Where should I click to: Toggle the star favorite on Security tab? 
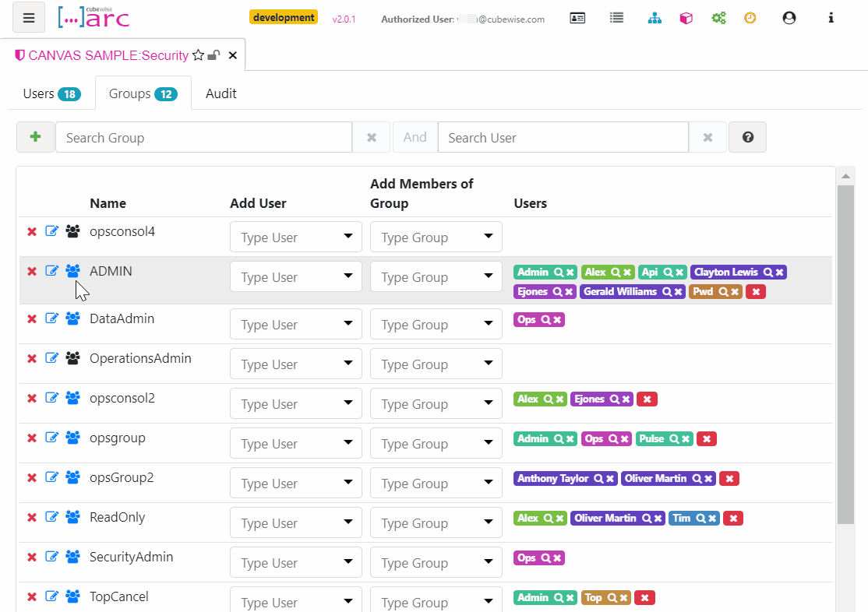[198, 55]
